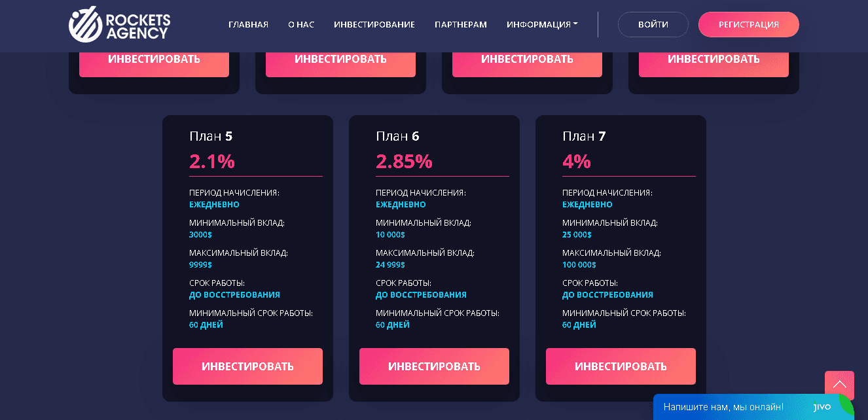
Task: Invest in План 5
Action: (x=247, y=366)
